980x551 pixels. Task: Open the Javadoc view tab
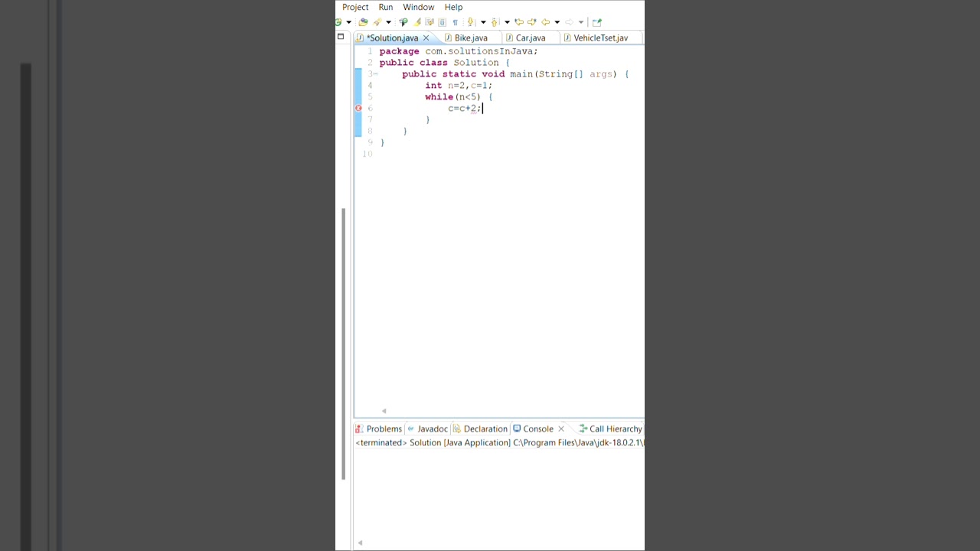click(427, 429)
